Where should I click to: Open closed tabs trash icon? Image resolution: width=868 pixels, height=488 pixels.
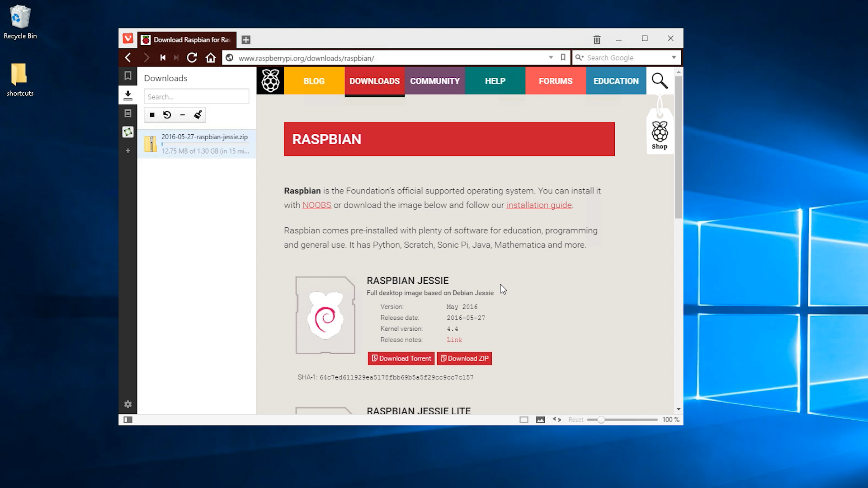[597, 40]
